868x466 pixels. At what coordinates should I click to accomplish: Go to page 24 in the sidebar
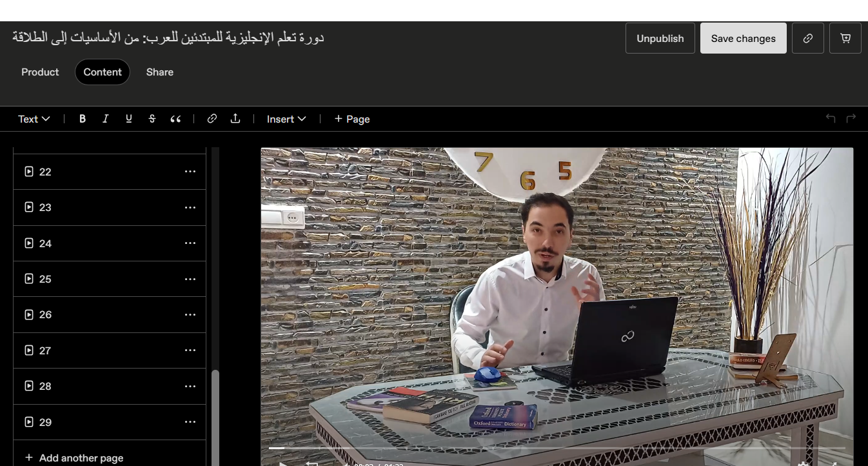[x=110, y=243]
